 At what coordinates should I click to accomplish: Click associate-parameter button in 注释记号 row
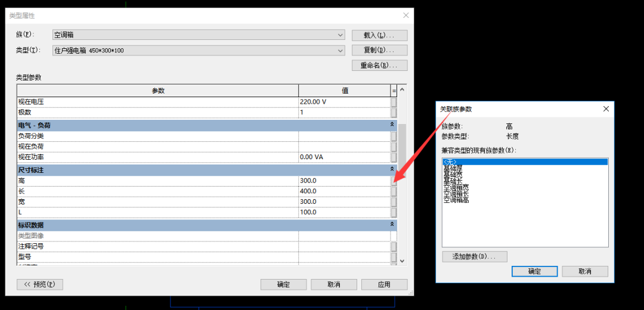[394, 247]
